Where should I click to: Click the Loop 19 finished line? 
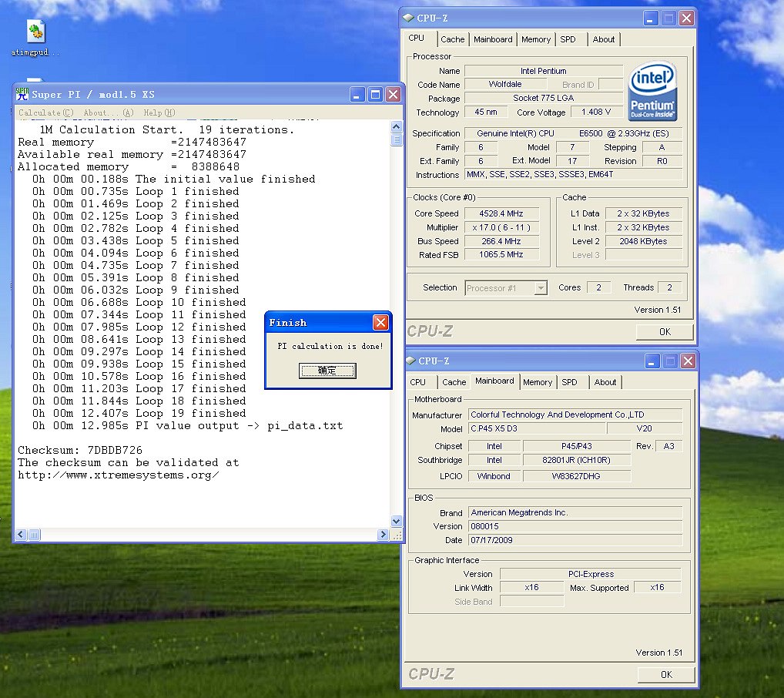[139, 413]
